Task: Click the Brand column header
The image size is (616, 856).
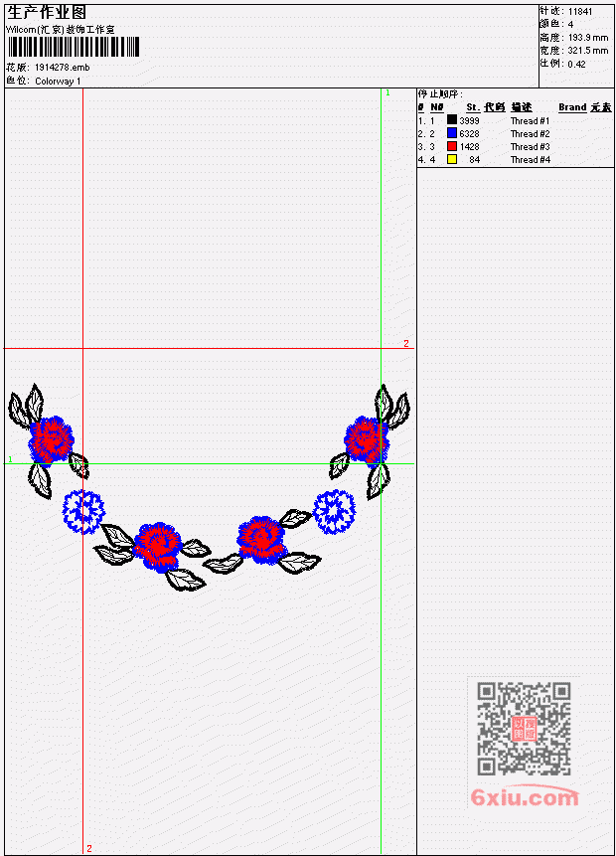Action: (x=572, y=107)
